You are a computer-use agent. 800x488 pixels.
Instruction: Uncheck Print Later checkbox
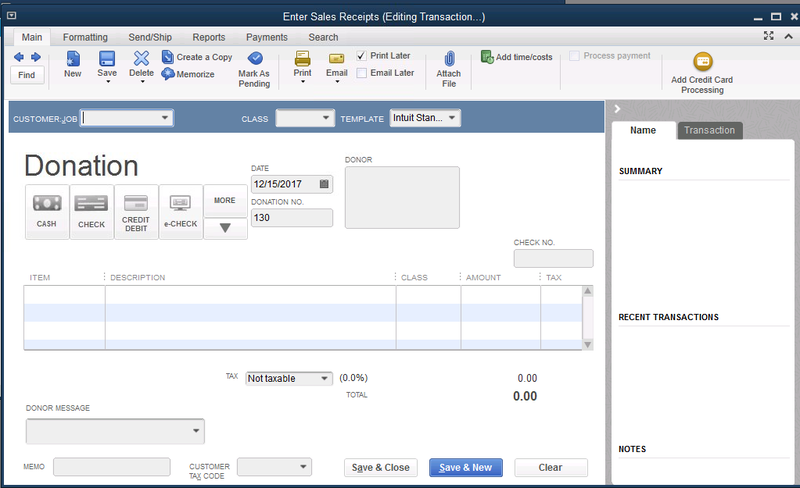click(361, 56)
